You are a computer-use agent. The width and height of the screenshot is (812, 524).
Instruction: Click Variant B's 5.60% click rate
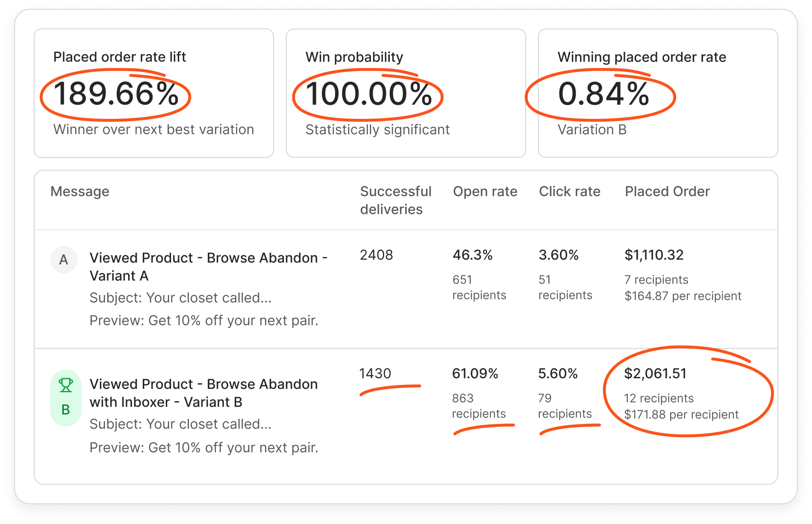point(558,373)
